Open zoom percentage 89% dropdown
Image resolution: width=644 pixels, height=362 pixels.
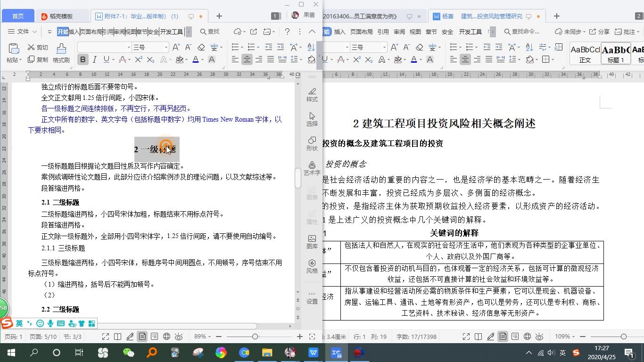pyautogui.click(x=203, y=337)
